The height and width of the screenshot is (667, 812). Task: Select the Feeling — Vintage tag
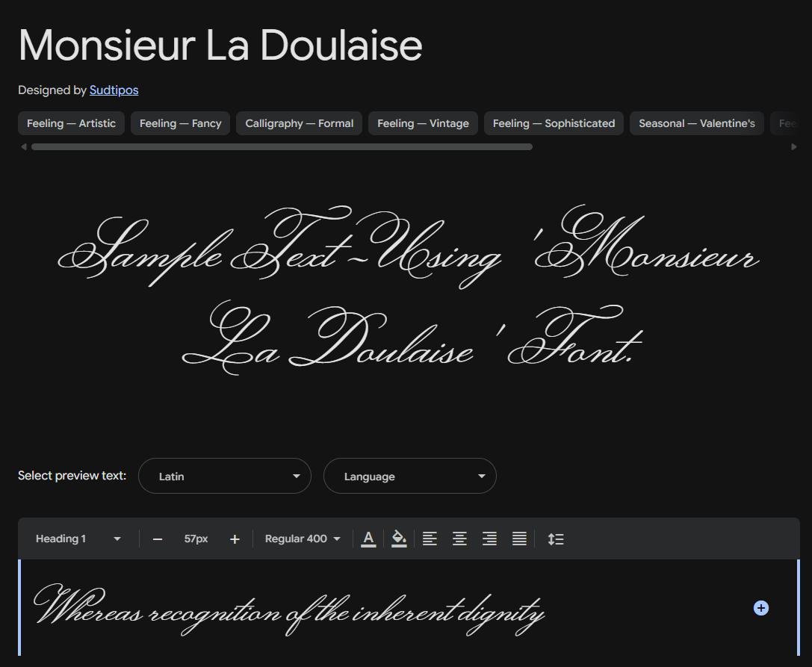point(423,123)
